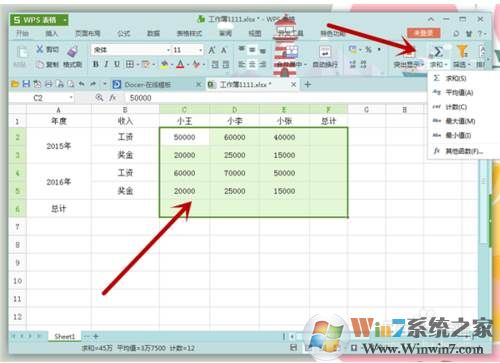
Task: Click the magnifier icon beside formula bar
Action: tap(99, 98)
